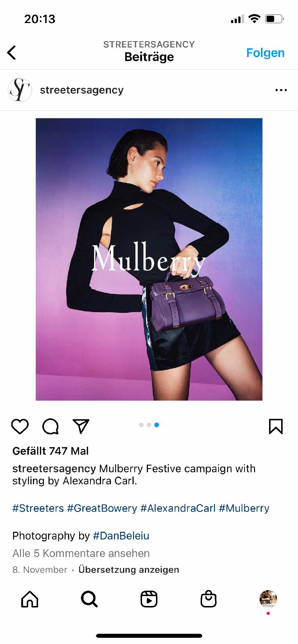The image size is (298, 644).
Task: Open the three-dot post options menu
Action: [x=281, y=90]
